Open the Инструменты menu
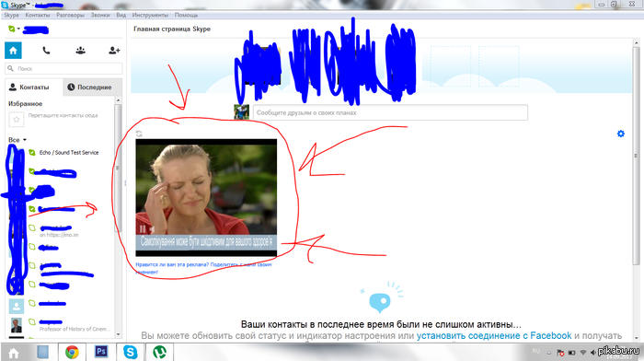 click(x=150, y=15)
